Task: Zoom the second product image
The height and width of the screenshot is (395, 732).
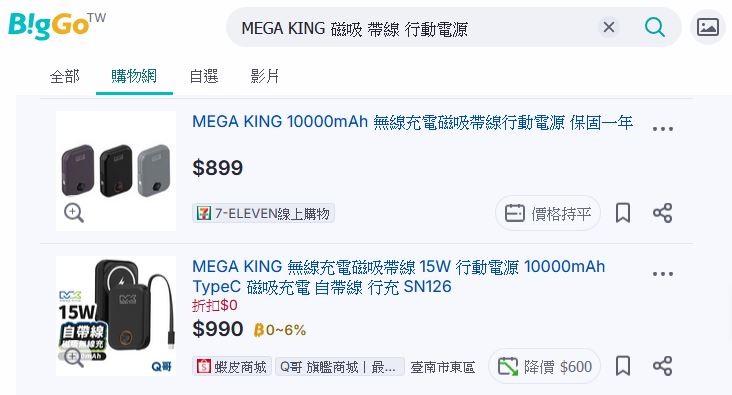Action: point(74,358)
